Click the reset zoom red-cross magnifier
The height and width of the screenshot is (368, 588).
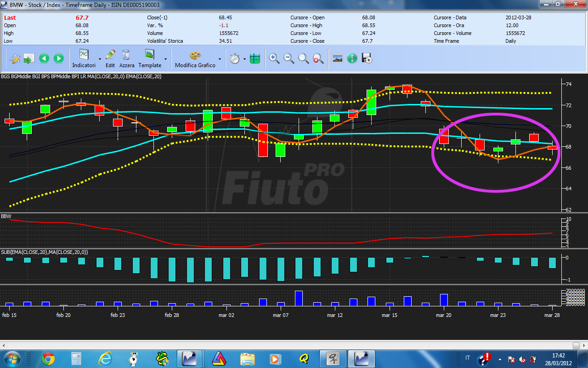click(x=318, y=58)
